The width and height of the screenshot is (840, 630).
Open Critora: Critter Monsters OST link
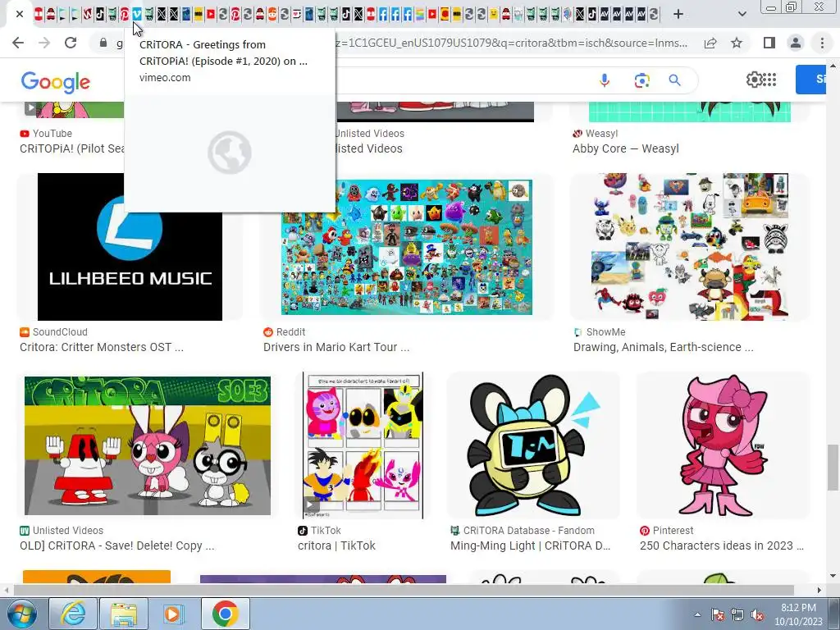[101, 347]
